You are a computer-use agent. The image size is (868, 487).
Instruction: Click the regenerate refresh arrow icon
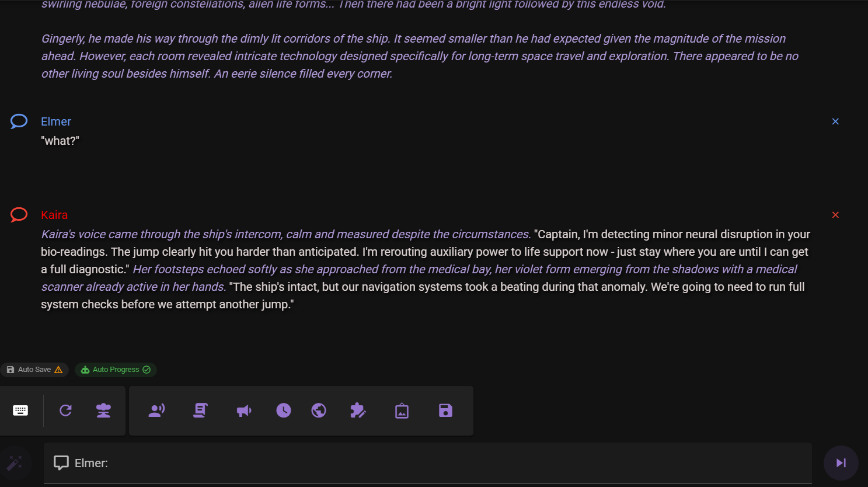(x=66, y=411)
